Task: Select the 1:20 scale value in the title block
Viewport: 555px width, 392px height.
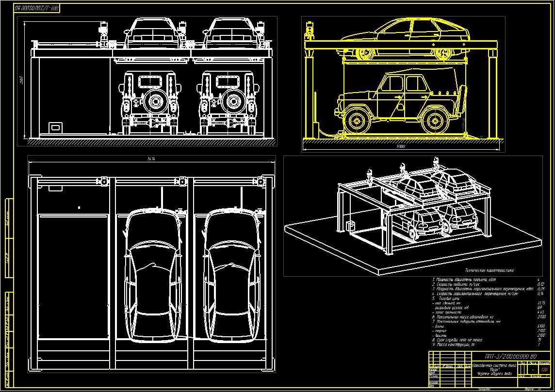Action: [544, 369]
